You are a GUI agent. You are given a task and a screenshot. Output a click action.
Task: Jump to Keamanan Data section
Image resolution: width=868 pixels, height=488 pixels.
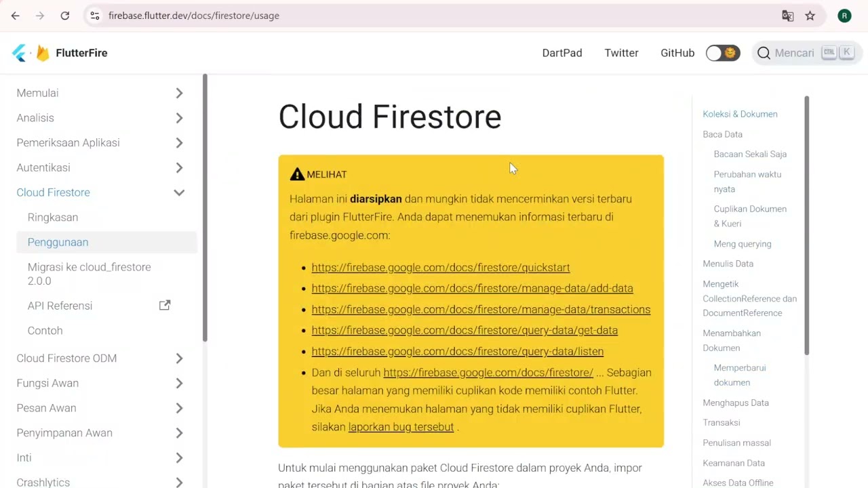pos(734,463)
